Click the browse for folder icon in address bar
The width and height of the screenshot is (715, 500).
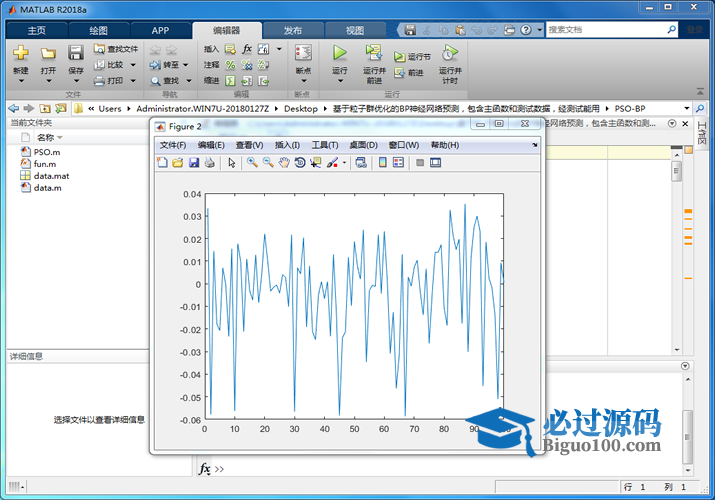point(61,108)
